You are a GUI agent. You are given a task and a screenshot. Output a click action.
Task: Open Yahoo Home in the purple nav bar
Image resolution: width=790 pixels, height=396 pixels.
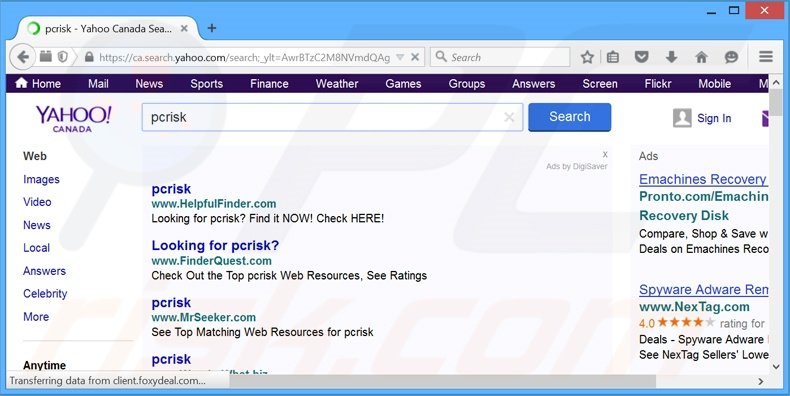(38, 84)
